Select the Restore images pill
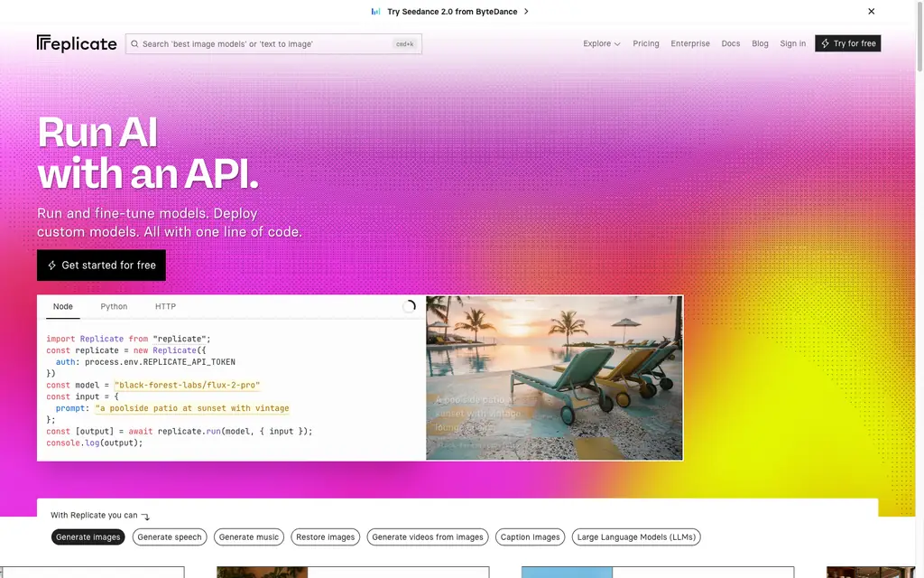 coord(325,536)
